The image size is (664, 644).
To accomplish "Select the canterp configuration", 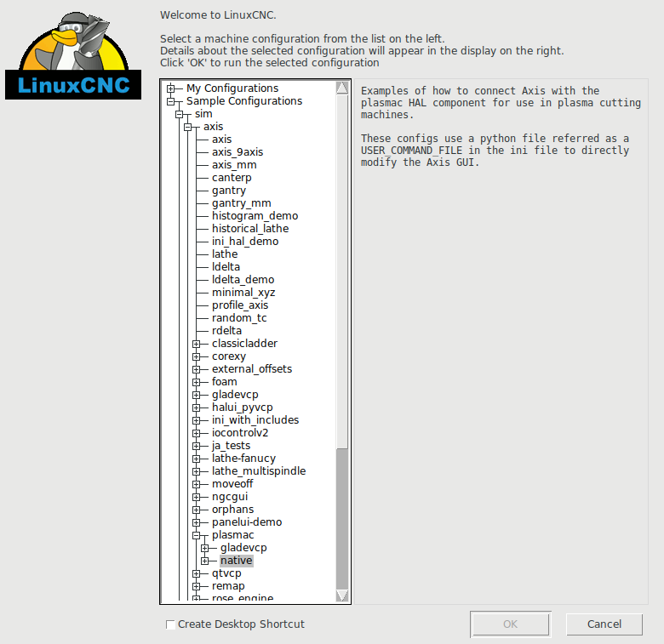I will click(232, 178).
